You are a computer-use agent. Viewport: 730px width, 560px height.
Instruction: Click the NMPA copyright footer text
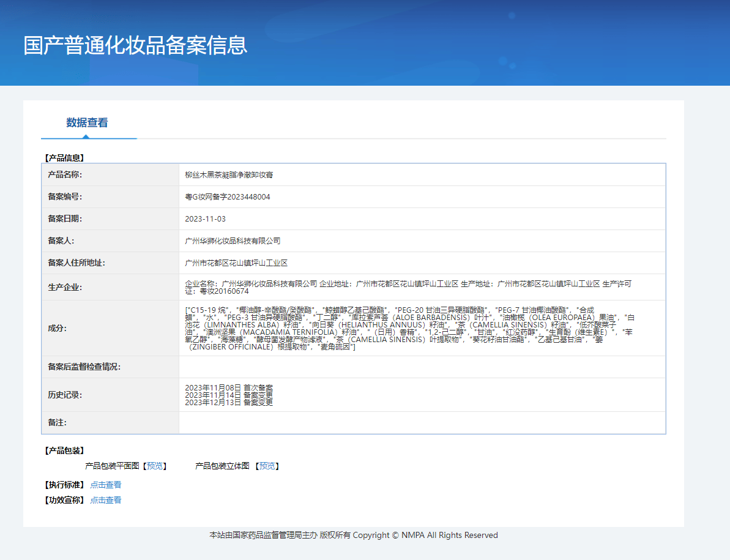(x=354, y=536)
